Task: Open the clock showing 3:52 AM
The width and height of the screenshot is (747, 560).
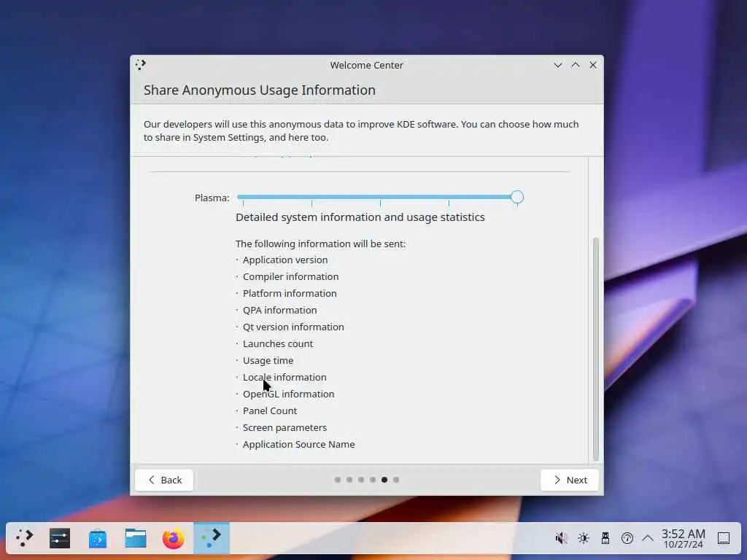Action: (x=683, y=538)
